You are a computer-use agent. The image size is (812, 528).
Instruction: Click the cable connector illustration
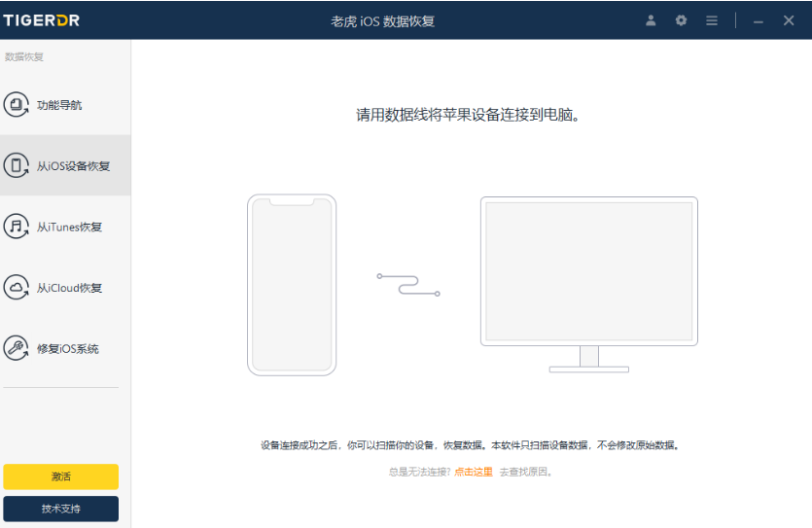click(x=408, y=285)
